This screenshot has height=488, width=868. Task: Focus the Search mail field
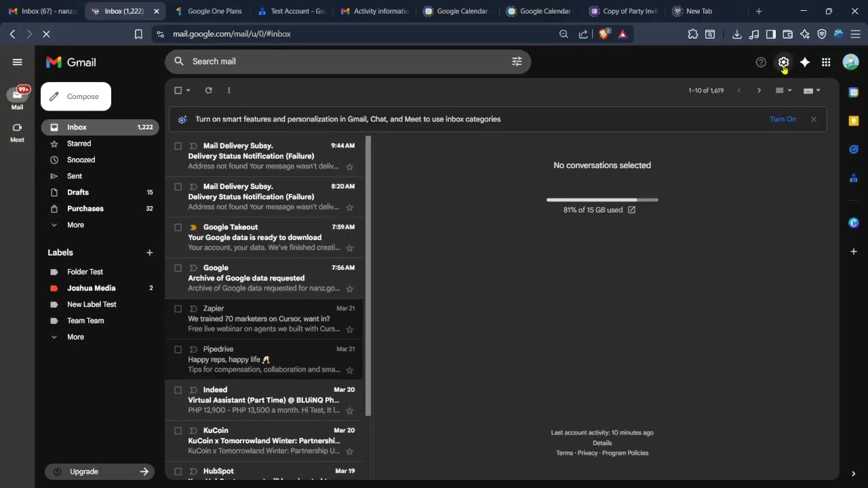click(349, 61)
